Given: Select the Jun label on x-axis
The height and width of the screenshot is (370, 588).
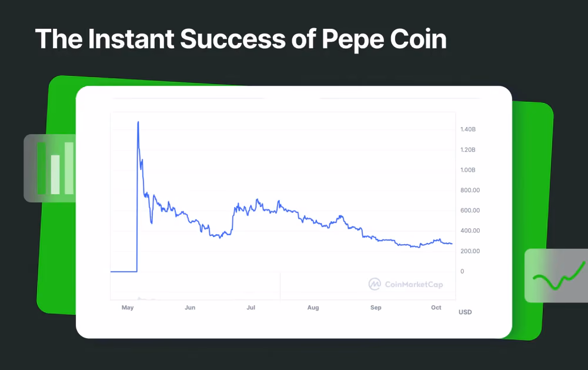Looking at the screenshot, I should [x=190, y=307].
